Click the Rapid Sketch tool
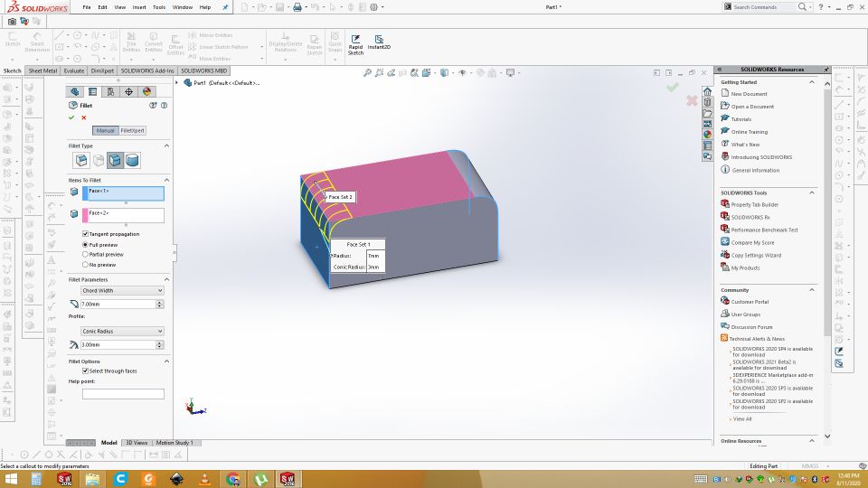 coord(355,45)
